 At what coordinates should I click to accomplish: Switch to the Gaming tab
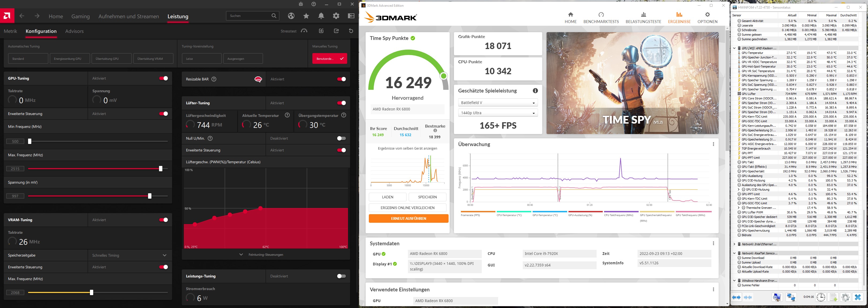(81, 16)
